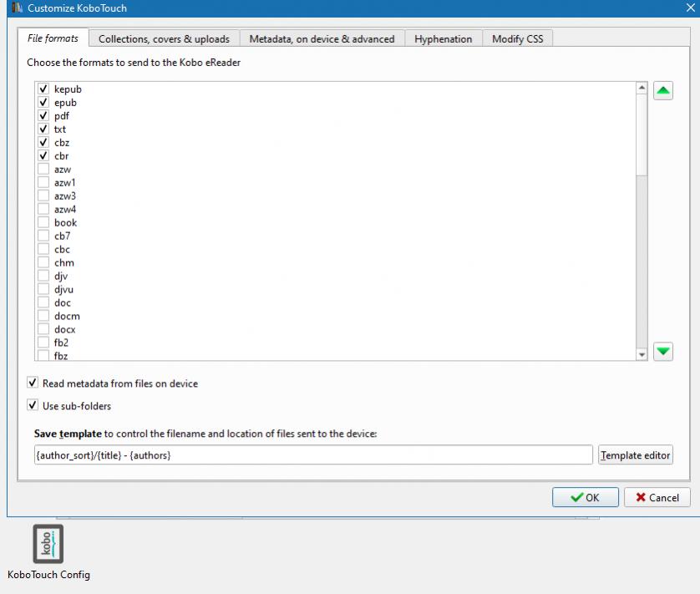The width and height of the screenshot is (700, 594).
Task: Select the File formats tab
Action: pos(53,38)
